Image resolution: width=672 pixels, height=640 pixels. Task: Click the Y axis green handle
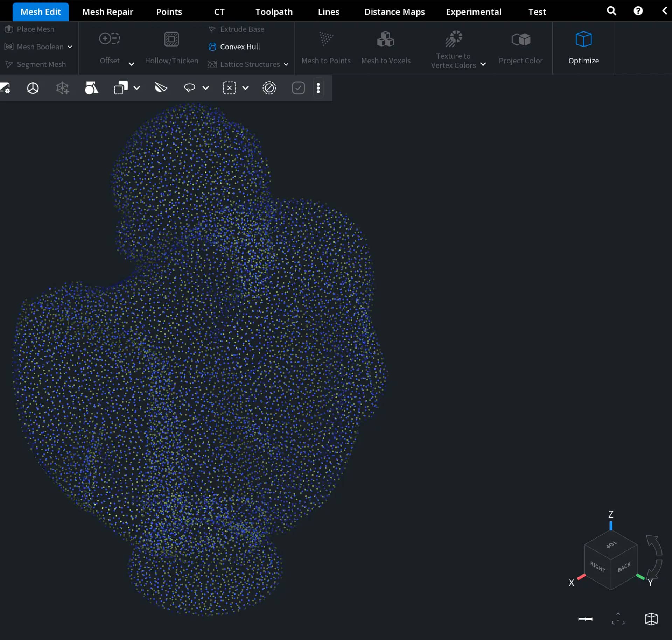click(x=640, y=577)
